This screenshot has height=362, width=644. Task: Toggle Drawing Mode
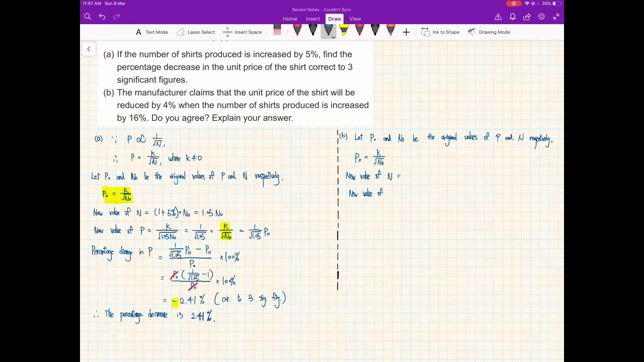click(x=489, y=32)
